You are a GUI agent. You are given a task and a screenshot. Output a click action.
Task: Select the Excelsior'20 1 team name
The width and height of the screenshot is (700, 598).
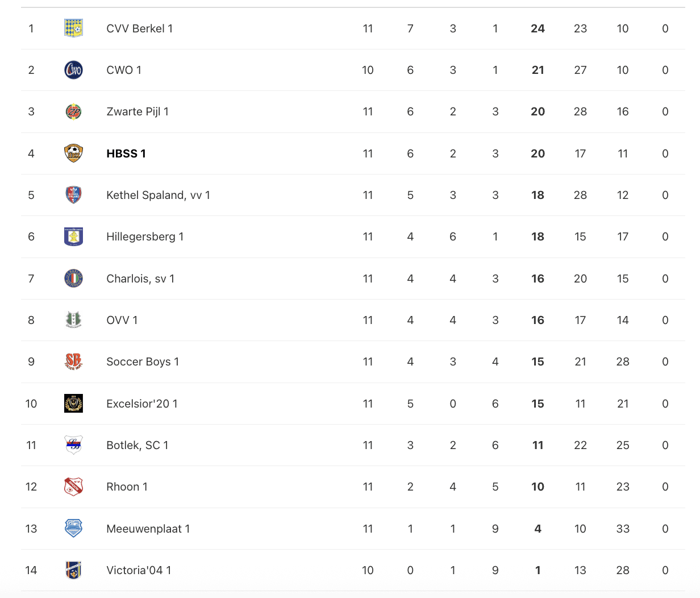(x=142, y=404)
